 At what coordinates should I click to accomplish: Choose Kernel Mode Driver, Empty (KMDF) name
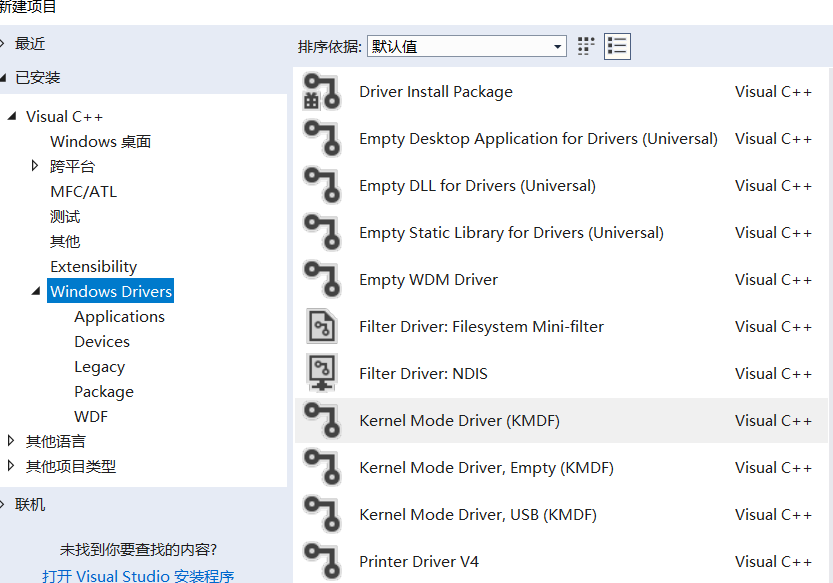[486, 468]
